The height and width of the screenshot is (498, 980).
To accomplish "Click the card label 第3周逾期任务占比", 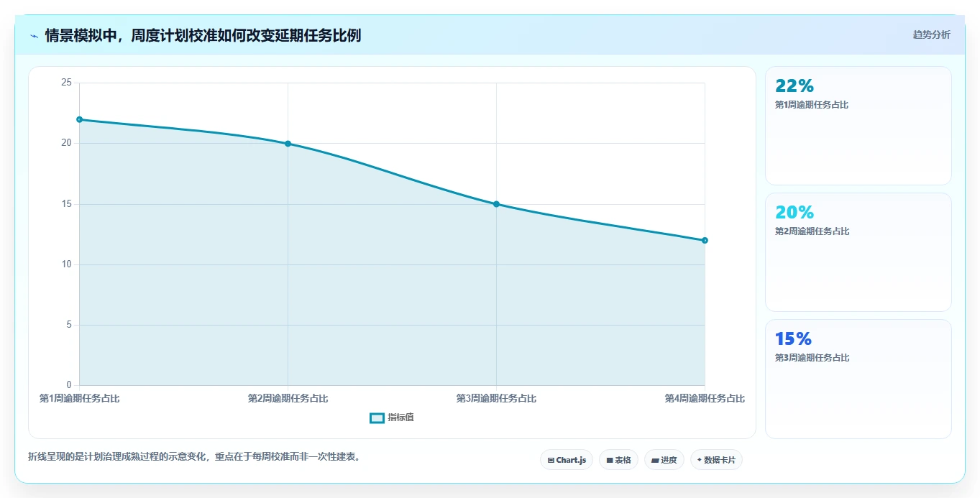I will click(x=812, y=358).
